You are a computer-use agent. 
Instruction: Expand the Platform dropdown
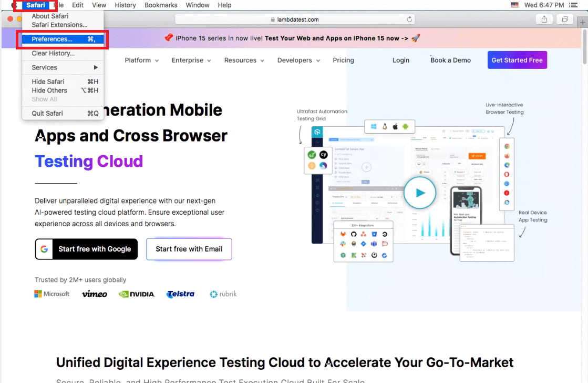click(x=142, y=60)
